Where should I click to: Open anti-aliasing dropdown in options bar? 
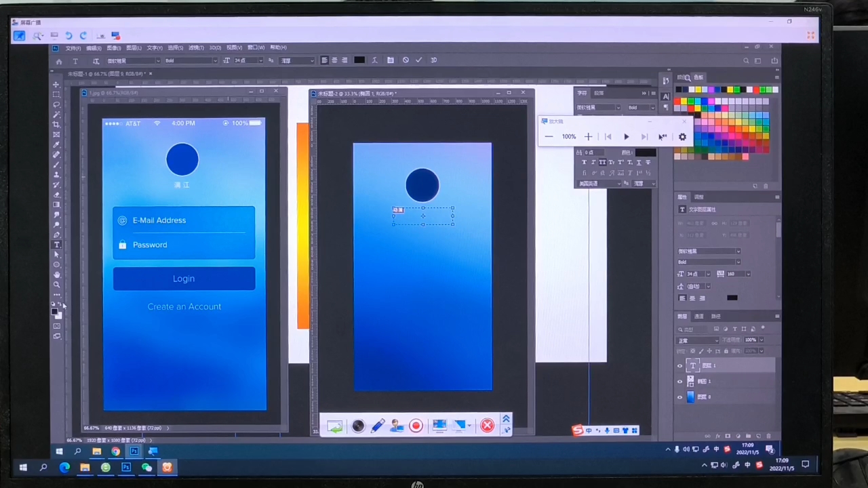(298, 60)
